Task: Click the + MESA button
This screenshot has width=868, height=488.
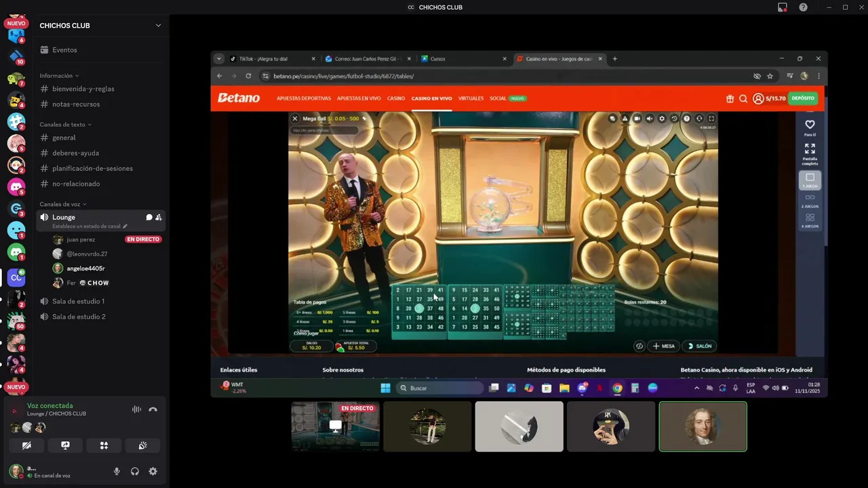Action: pyautogui.click(x=663, y=346)
